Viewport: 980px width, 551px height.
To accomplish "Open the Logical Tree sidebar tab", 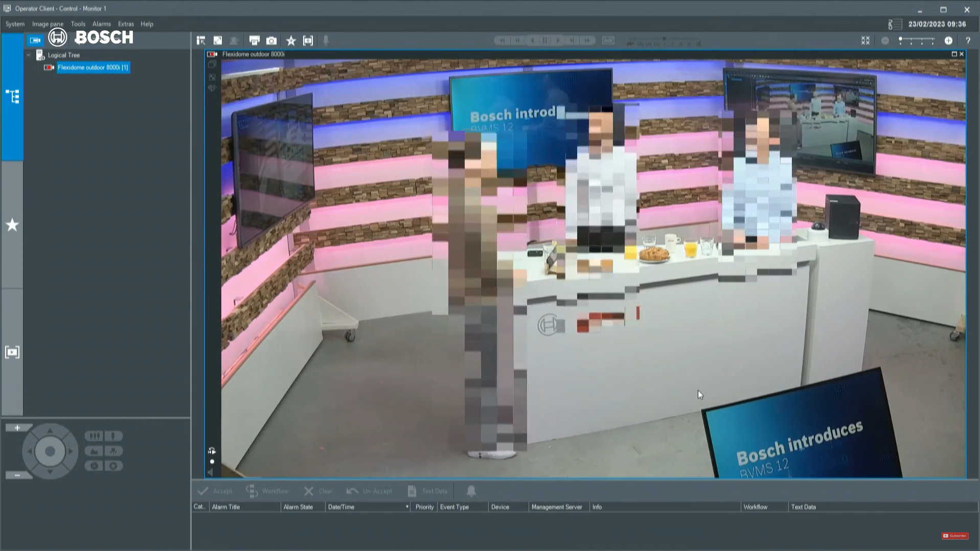I will coord(12,97).
